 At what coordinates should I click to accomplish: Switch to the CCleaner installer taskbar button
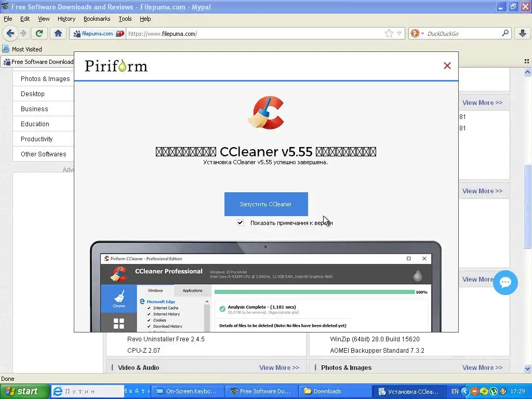pyautogui.click(x=409, y=391)
